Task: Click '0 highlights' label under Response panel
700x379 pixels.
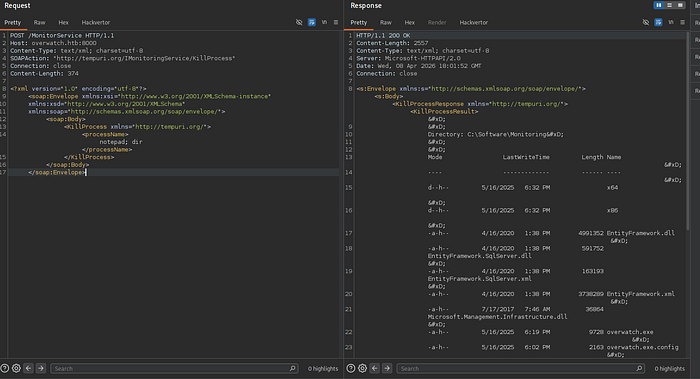Action: (670, 368)
